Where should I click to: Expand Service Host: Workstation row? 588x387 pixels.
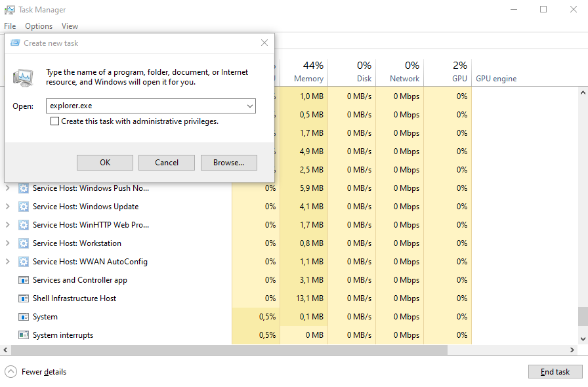[7, 243]
